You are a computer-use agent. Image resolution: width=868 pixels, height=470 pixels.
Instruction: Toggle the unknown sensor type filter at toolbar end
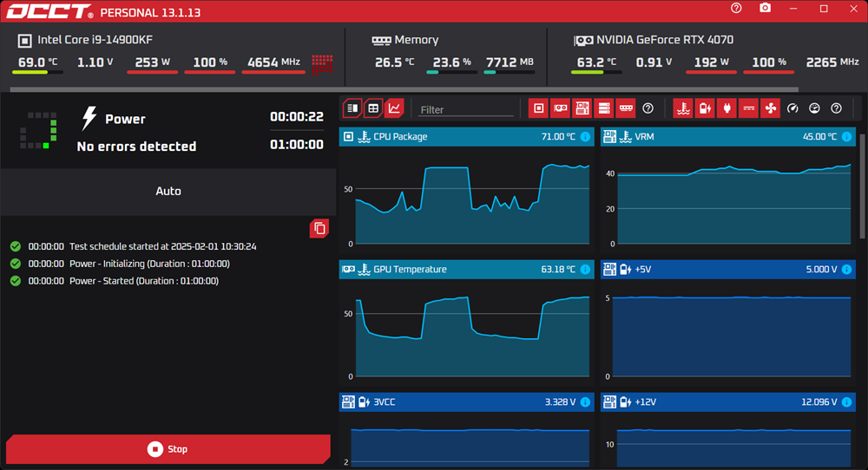pos(837,108)
